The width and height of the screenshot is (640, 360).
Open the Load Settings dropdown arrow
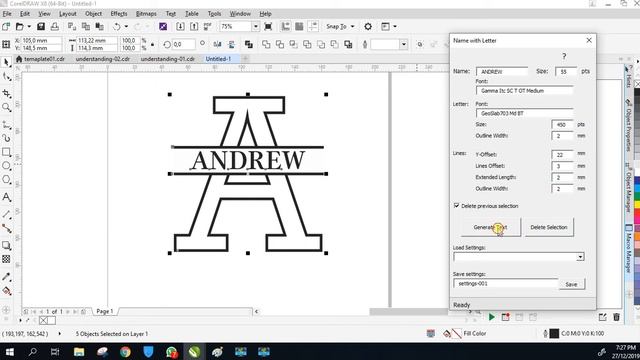580,257
